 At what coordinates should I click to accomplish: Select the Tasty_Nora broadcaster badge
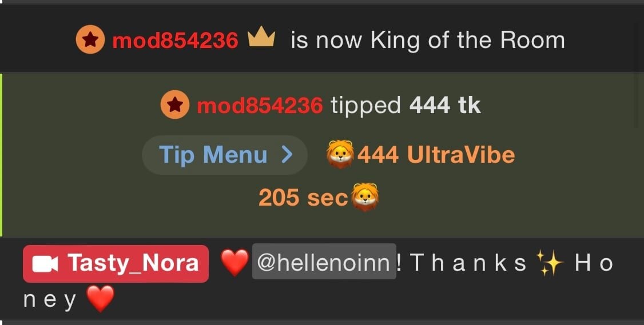click(x=116, y=264)
